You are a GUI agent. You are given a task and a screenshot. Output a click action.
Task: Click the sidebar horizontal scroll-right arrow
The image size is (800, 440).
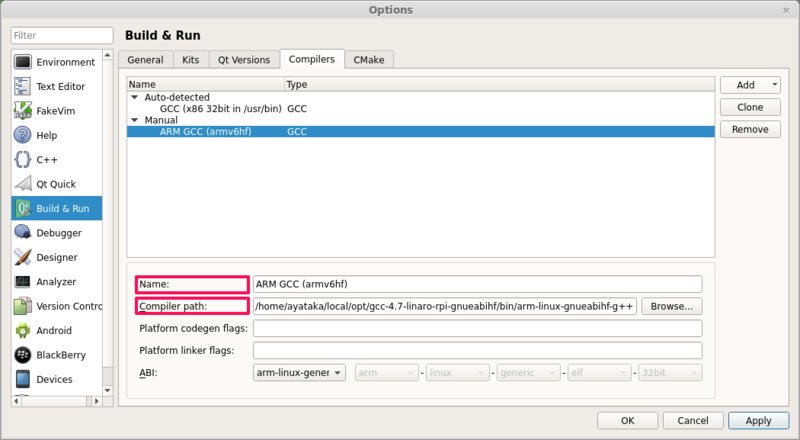pos(96,401)
